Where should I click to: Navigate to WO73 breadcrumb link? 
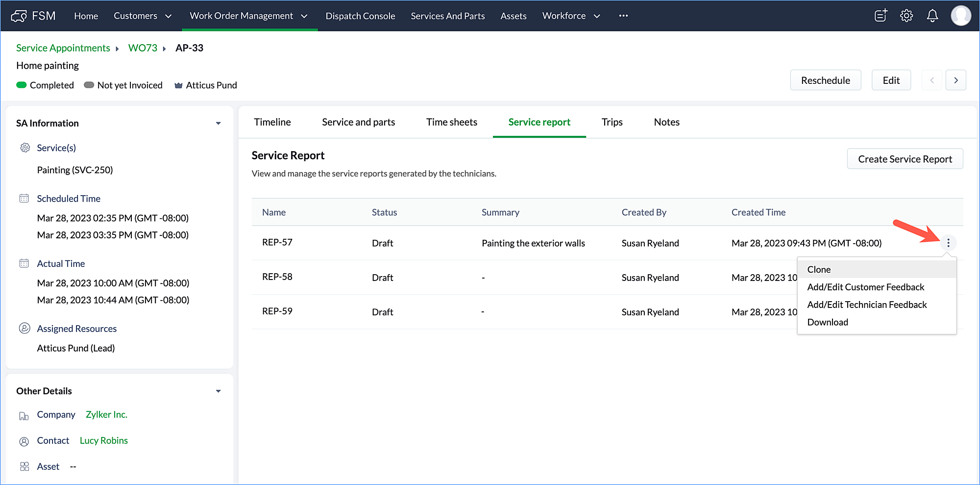(x=143, y=48)
